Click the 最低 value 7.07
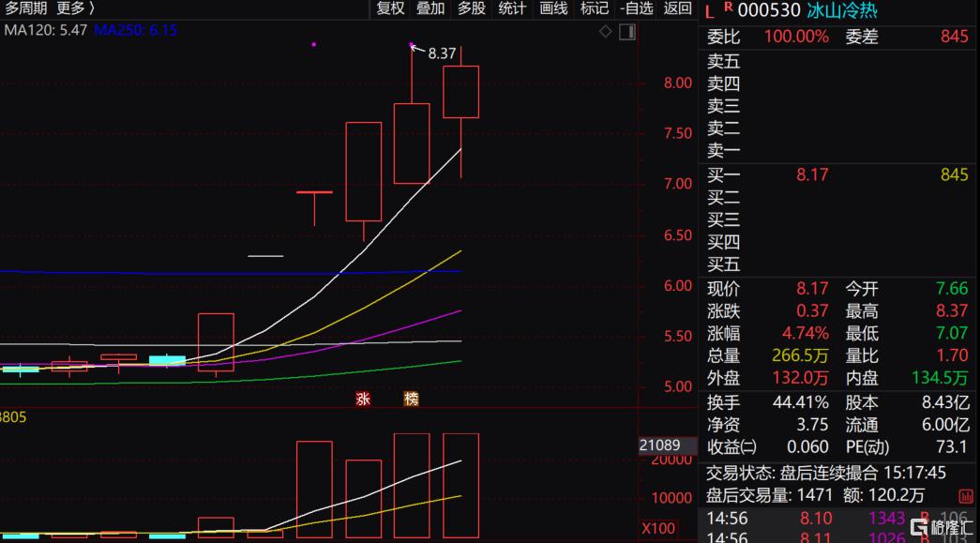This screenshot has width=980, height=543. tap(952, 334)
